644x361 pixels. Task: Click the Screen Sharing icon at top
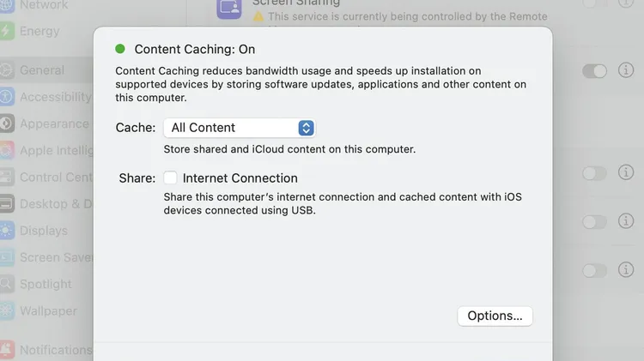coord(229,8)
